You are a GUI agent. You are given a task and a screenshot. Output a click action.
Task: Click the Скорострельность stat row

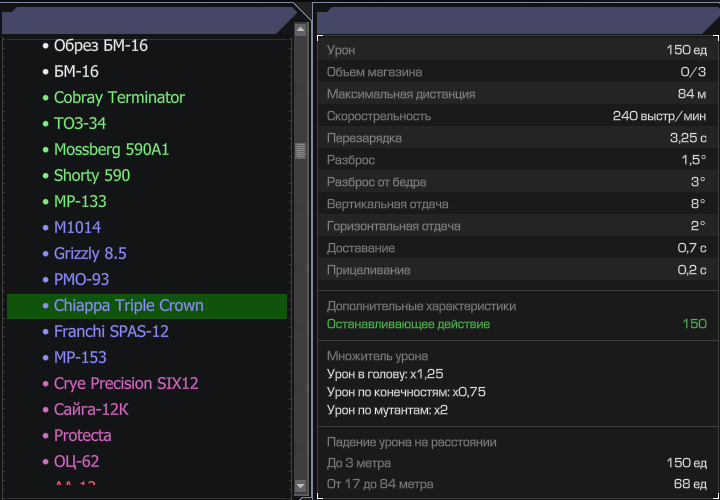[518, 116]
